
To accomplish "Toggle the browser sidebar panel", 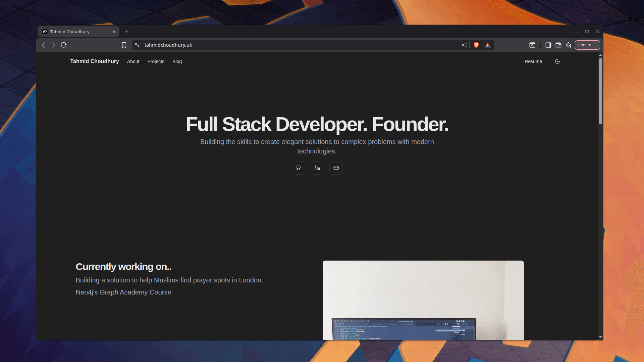I will [x=548, y=45].
